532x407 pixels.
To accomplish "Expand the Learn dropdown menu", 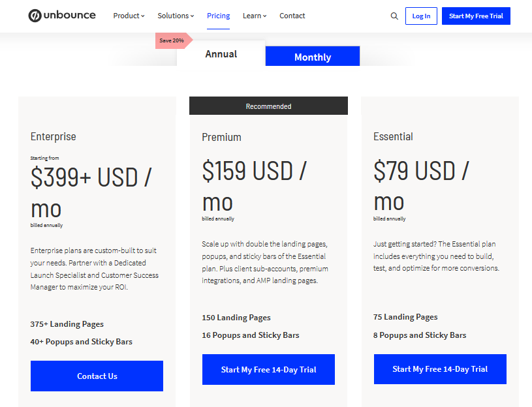I will (x=255, y=16).
